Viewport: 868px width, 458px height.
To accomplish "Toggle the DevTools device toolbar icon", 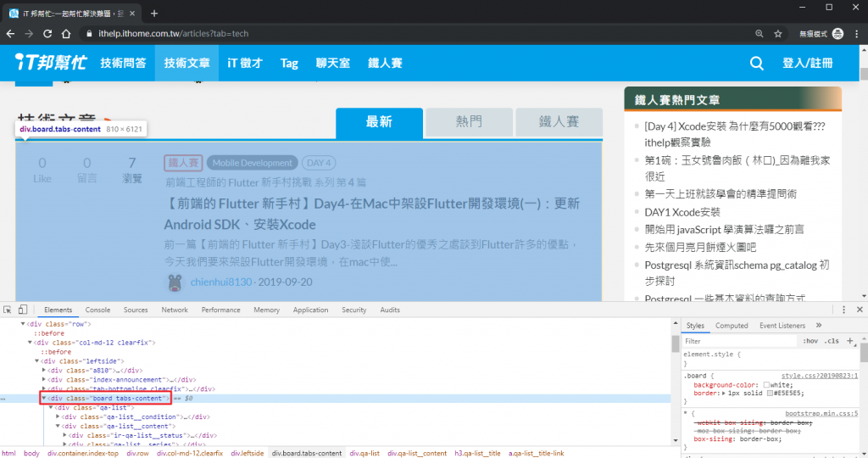I will pos(23,310).
